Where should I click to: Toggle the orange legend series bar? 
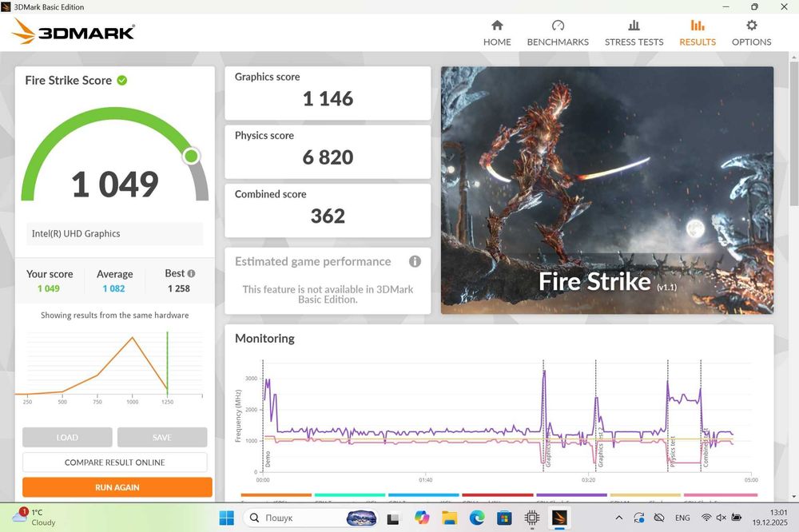coord(276,494)
